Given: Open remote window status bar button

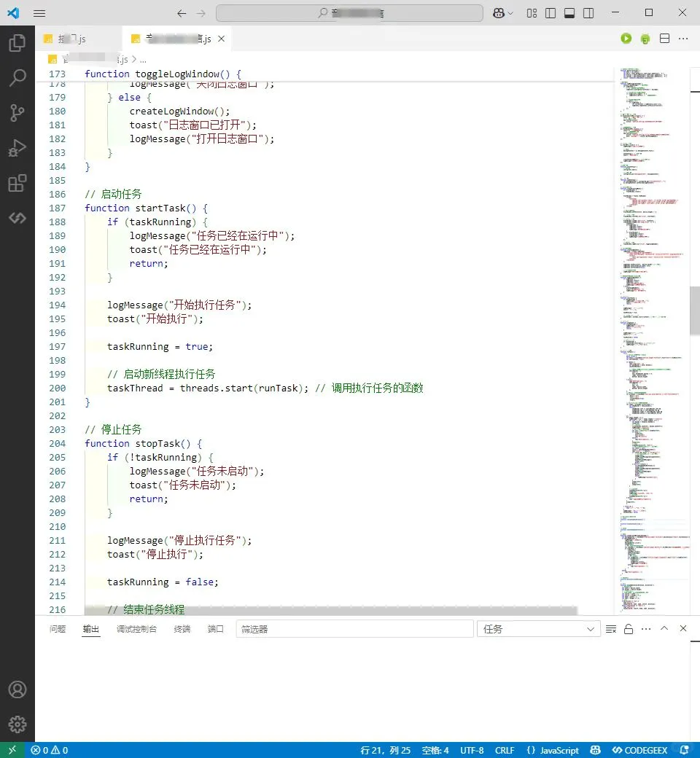Looking at the screenshot, I should pos(12,750).
